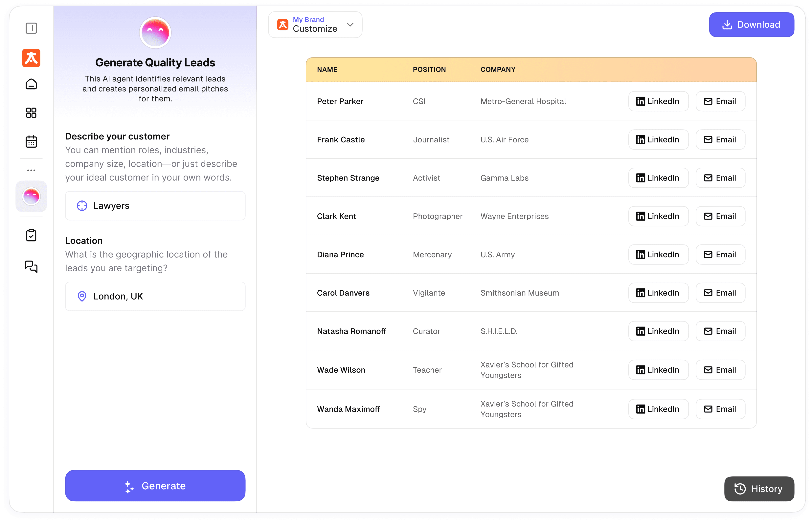Viewport: 812px width, 522px height.
Task: Select the name "Stephen Strange"
Action: [348, 178]
